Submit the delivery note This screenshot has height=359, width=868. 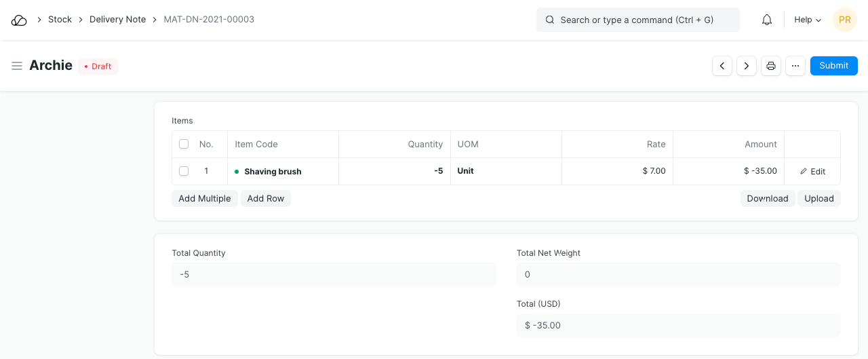tap(833, 66)
